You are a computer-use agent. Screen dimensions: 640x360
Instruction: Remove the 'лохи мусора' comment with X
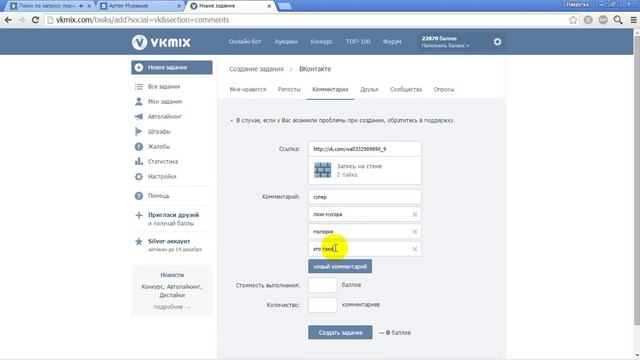[415, 214]
